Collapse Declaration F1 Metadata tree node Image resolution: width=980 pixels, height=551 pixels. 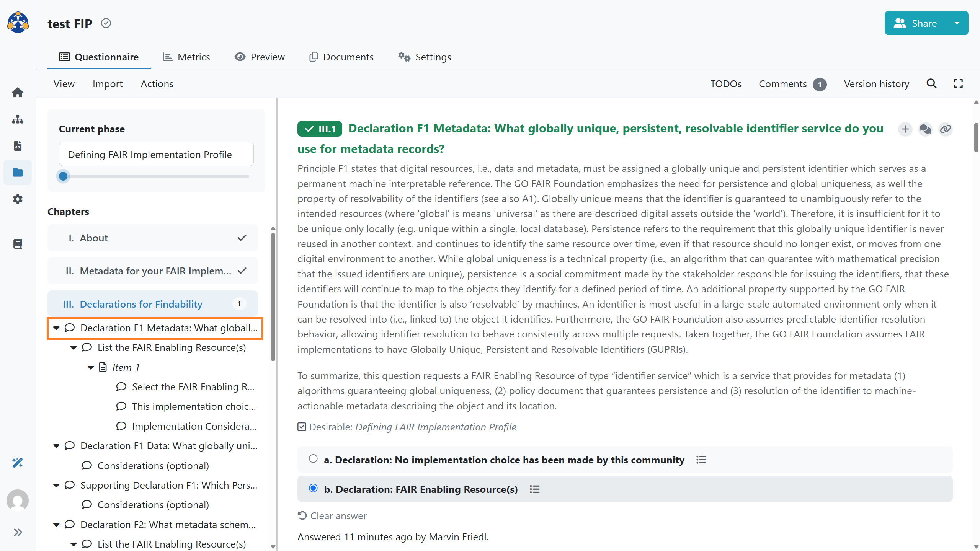point(56,328)
